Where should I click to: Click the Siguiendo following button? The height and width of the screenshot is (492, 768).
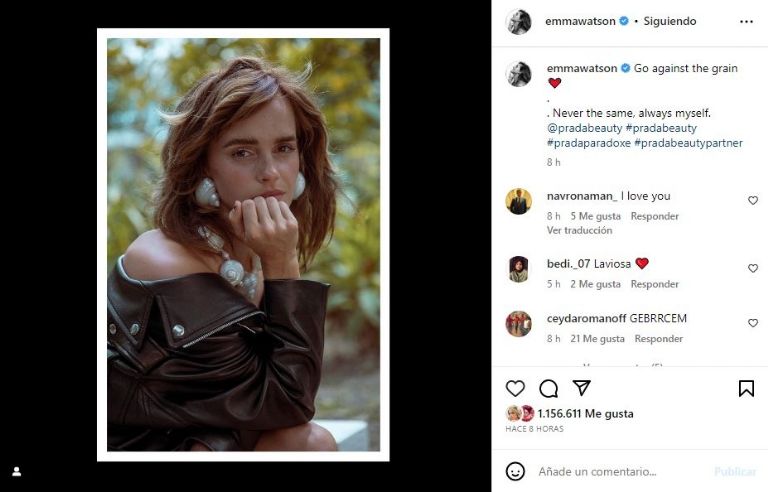coord(670,21)
